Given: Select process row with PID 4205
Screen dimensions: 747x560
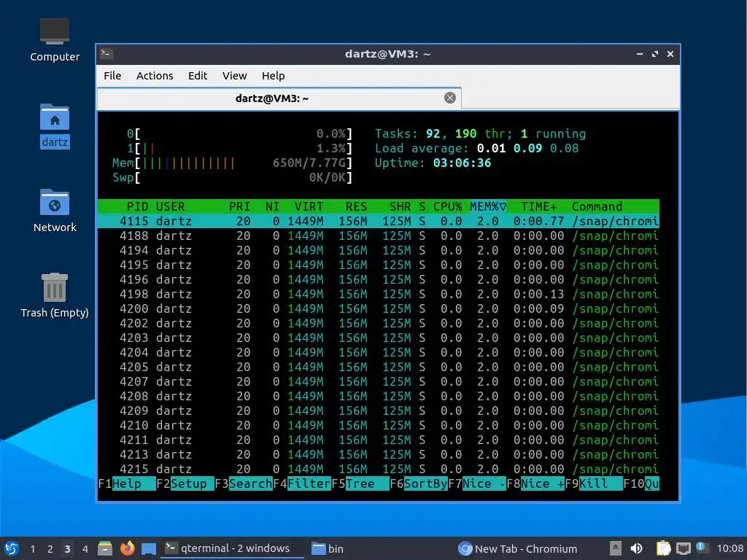Looking at the screenshot, I should click(379, 367).
